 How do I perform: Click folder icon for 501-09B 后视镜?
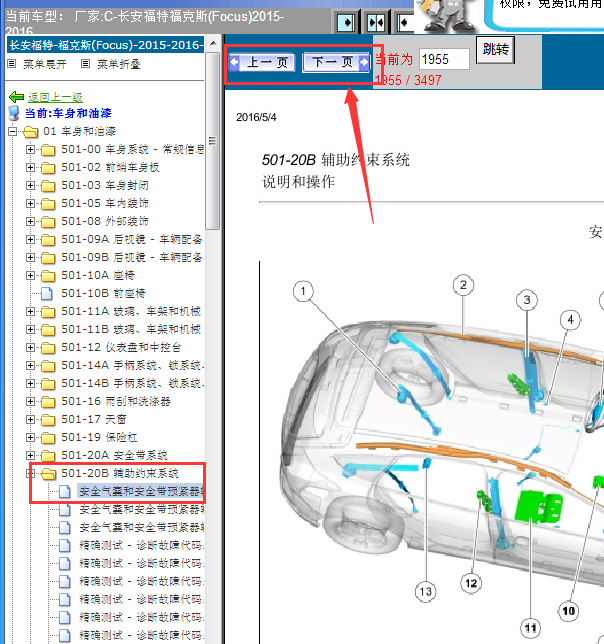click(x=48, y=258)
